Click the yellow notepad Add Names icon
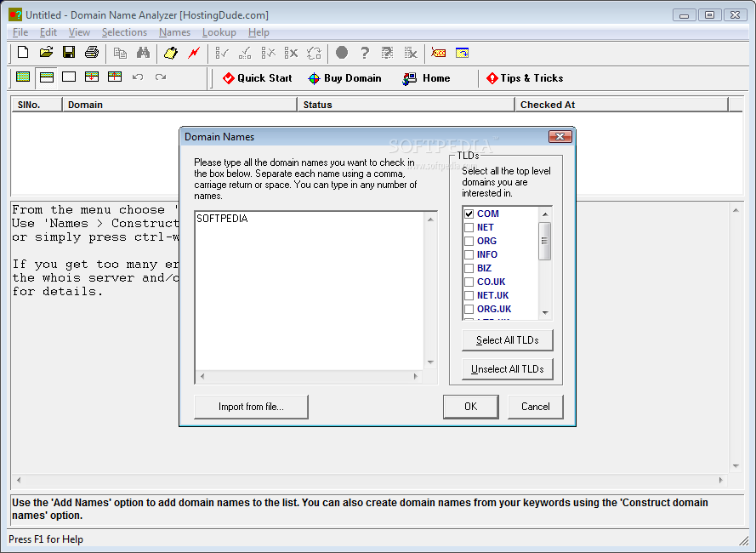The height and width of the screenshot is (553, 756). [171, 53]
